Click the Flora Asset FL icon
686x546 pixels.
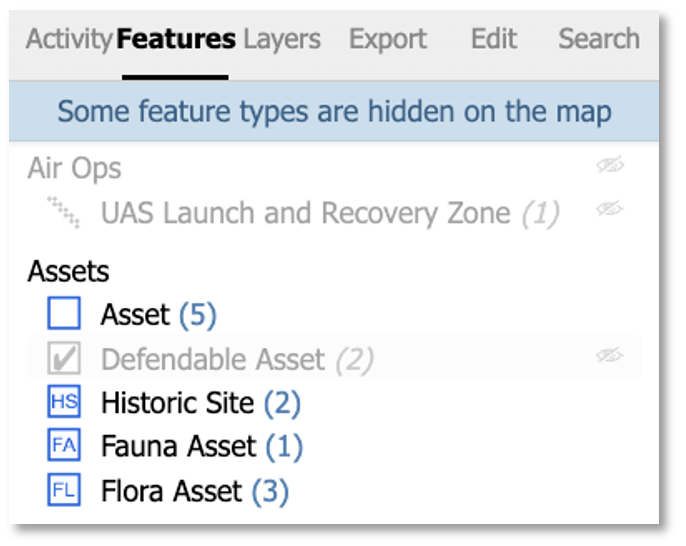pyautogui.click(x=63, y=491)
